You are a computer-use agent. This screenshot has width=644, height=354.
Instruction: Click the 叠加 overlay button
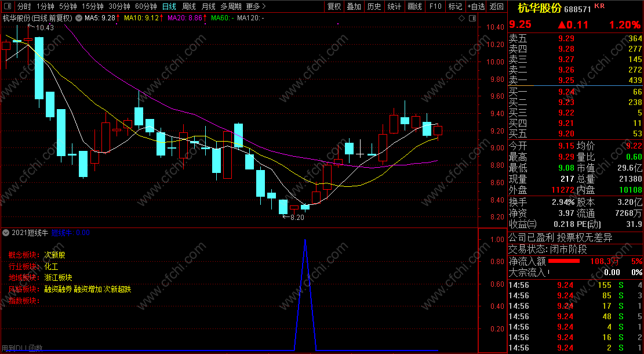[x=354, y=6]
